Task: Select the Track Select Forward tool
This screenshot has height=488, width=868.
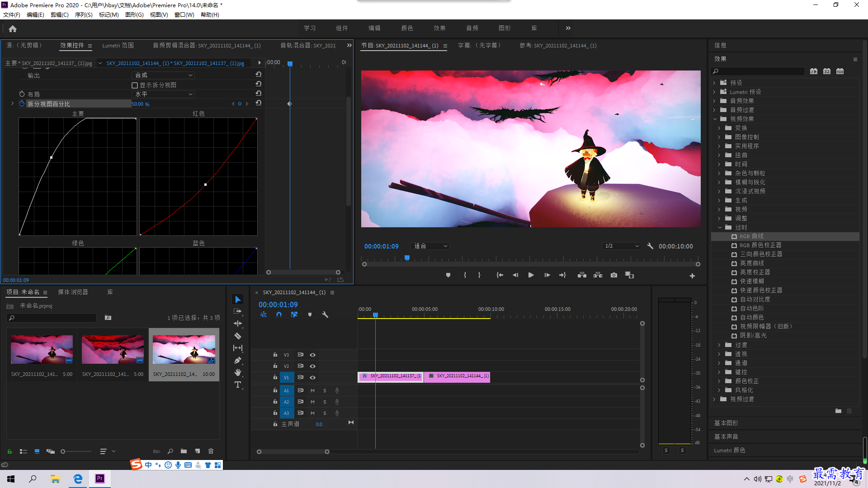Action: [238, 312]
